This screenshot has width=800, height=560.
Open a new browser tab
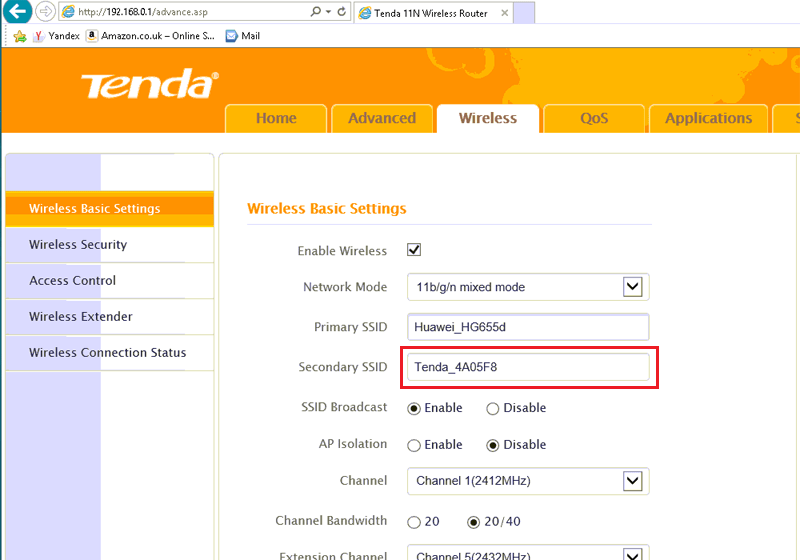tap(524, 13)
